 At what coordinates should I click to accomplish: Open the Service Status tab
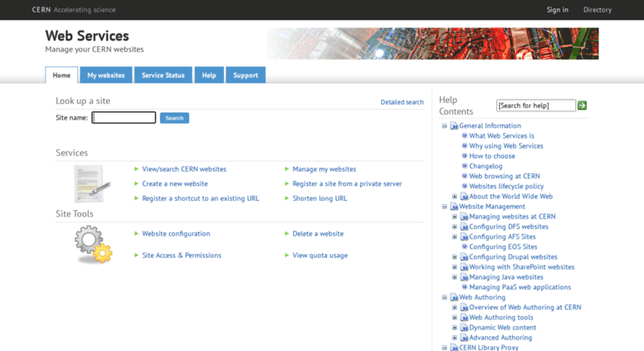163,76
